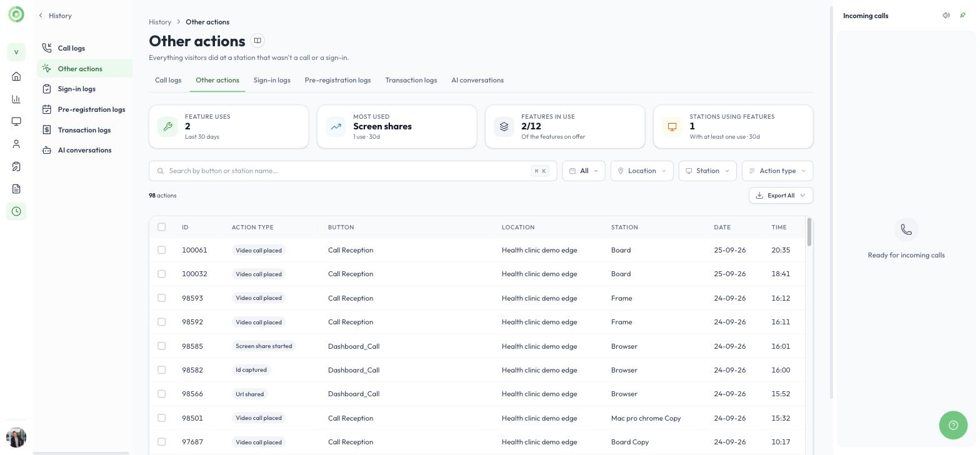
Task: Tick the checkbox for row 100032
Action: pyautogui.click(x=162, y=274)
